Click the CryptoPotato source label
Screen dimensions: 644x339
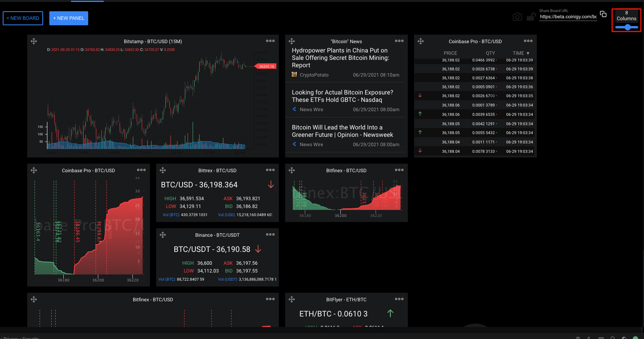click(314, 75)
